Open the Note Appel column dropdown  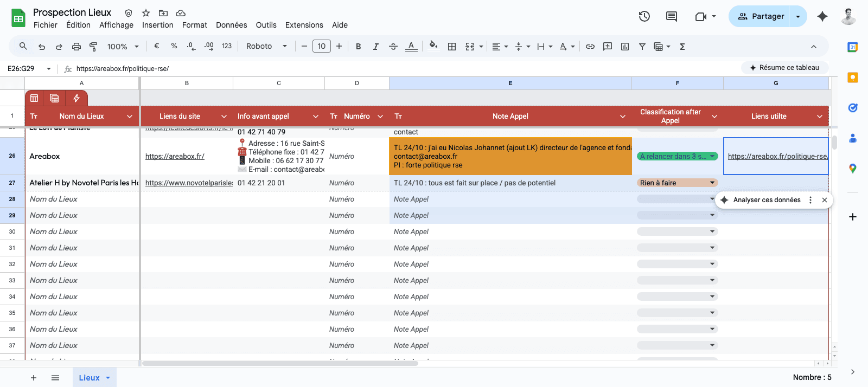point(623,117)
